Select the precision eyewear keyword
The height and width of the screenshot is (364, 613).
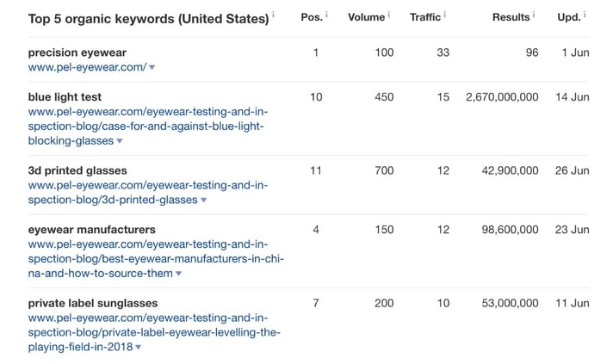pos(77,52)
